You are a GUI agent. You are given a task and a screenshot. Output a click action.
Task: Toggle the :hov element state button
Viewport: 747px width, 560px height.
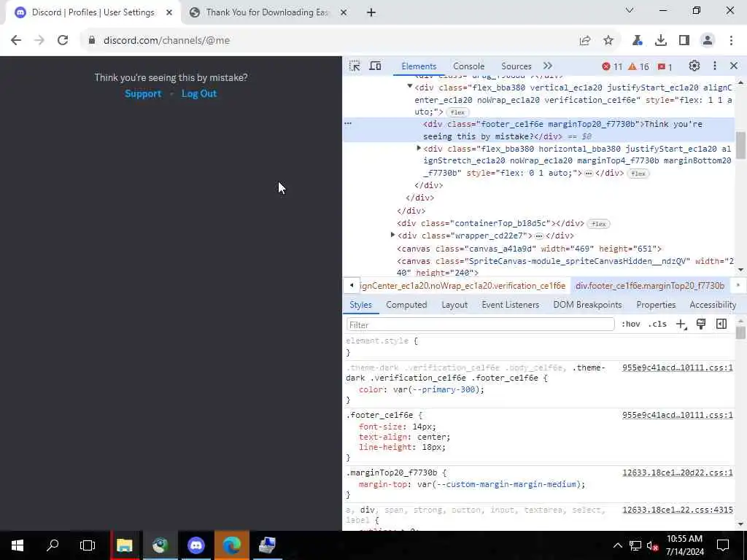pos(631,324)
